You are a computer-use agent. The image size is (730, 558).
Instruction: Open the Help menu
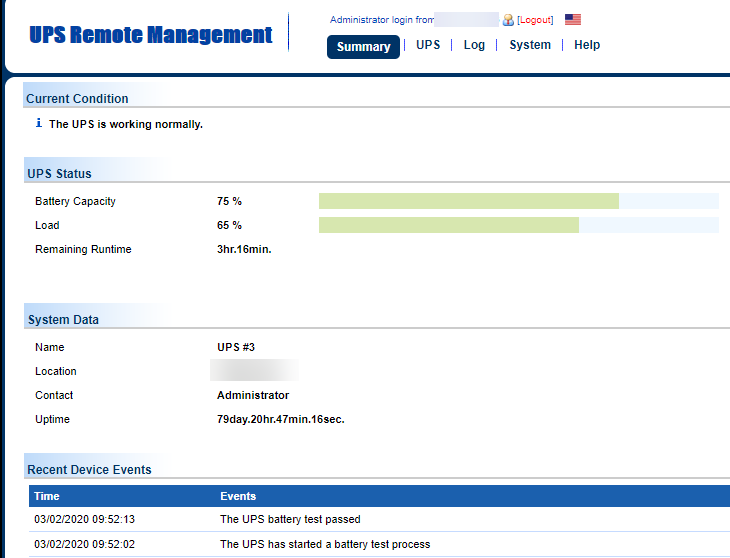(587, 45)
